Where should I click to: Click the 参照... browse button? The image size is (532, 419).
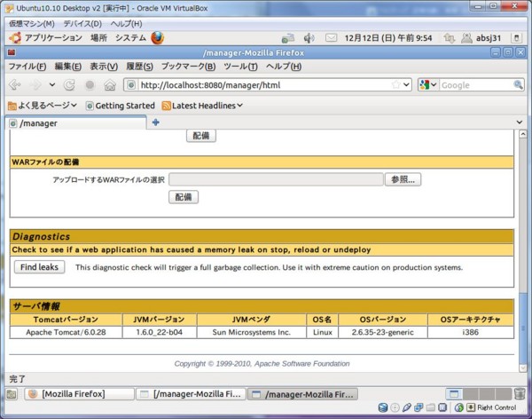(x=403, y=179)
